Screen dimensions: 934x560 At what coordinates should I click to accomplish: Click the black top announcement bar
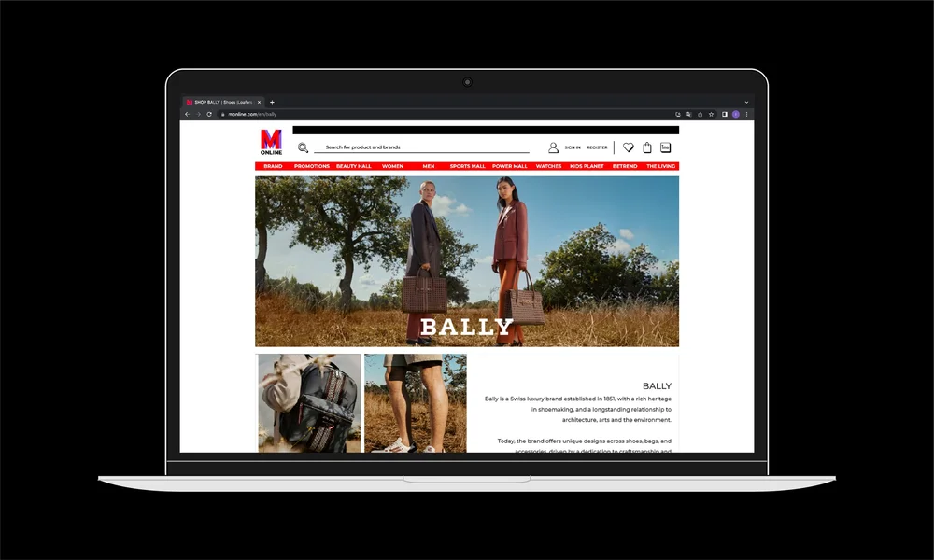pos(486,130)
